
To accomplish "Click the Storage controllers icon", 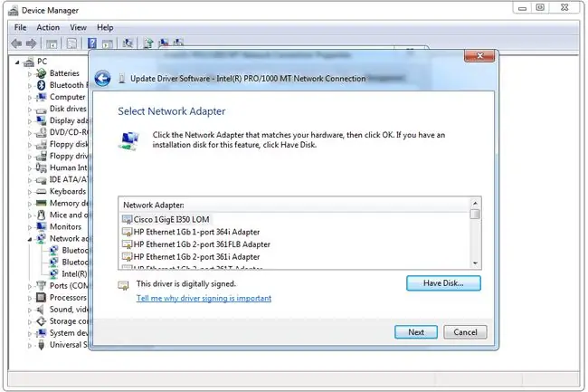I will point(42,321).
